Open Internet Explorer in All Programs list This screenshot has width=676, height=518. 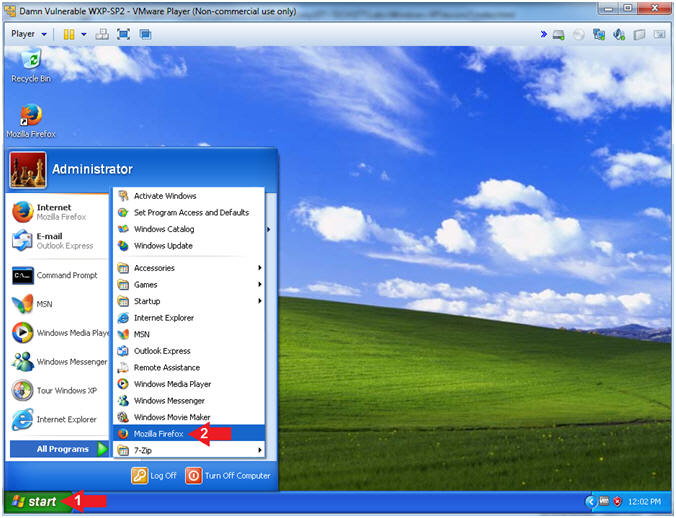click(189, 318)
